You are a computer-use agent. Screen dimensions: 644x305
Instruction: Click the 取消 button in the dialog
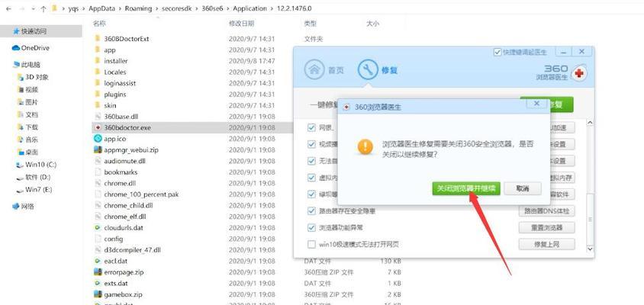[x=523, y=189]
